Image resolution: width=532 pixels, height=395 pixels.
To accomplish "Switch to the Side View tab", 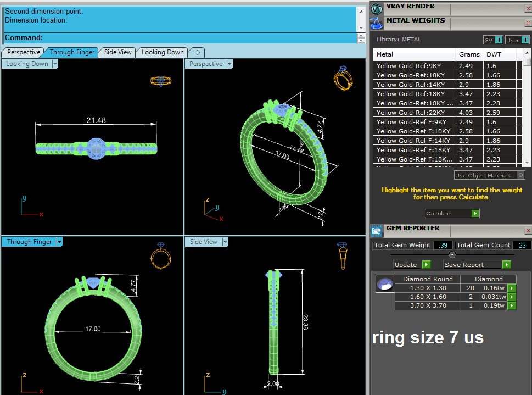I will coord(118,52).
